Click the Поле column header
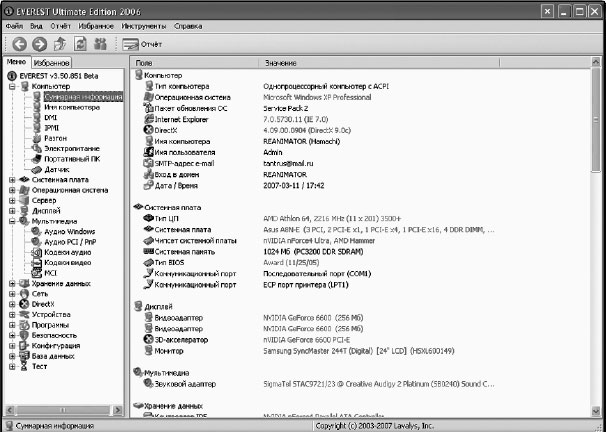Screen dimensions: 606x432 (144, 63)
